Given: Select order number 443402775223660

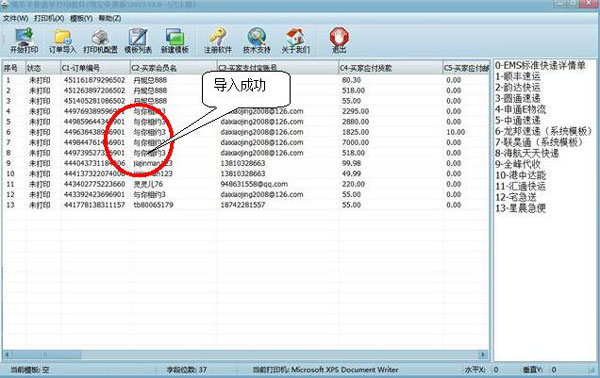Looking at the screenshot, I should 94,184.
